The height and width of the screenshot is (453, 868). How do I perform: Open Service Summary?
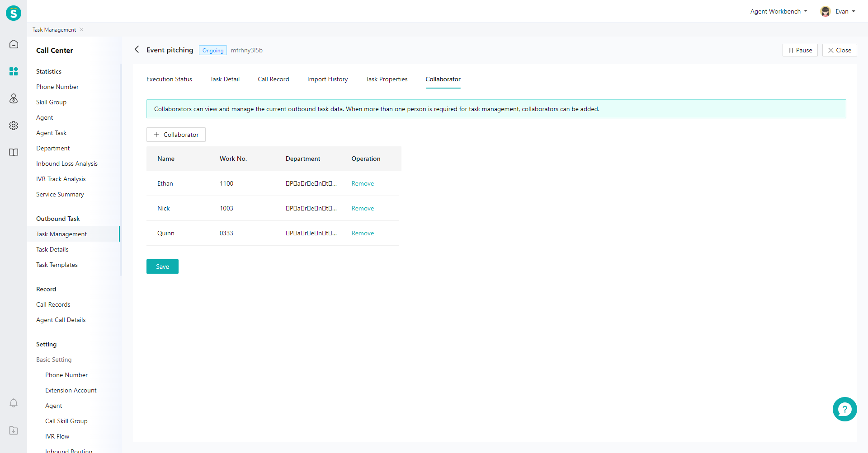click(60, 194)
